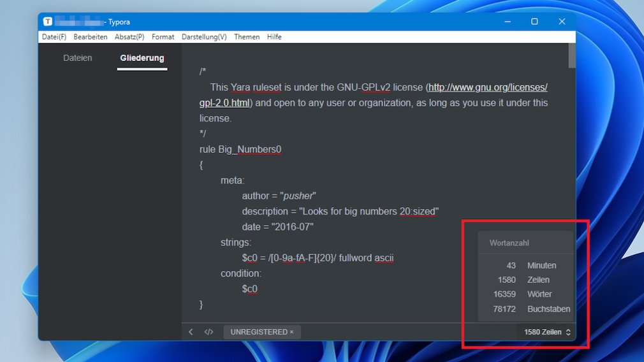The image size is (644, 362).
Task: Show the Themen menu
Action: pyautogui.click(x=247, y=37)
